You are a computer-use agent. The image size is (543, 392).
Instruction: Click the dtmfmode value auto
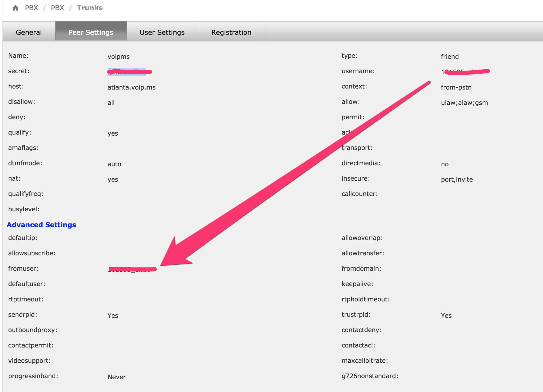click(114, 164)
